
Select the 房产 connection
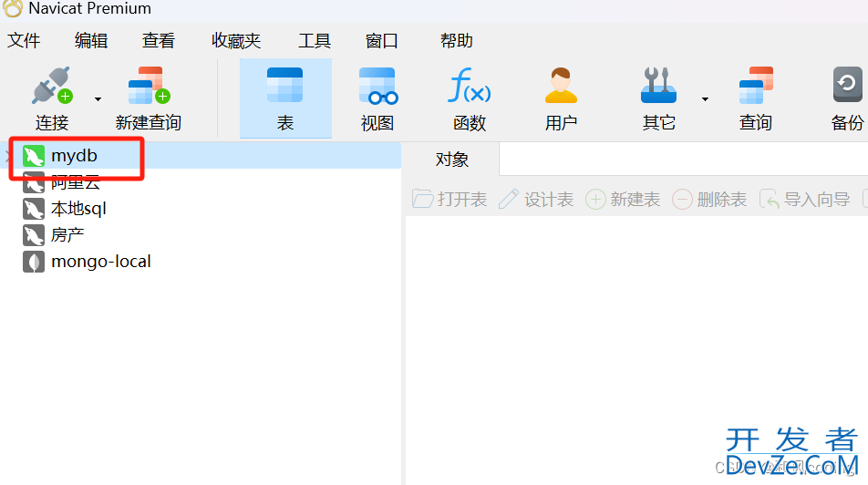67,234
